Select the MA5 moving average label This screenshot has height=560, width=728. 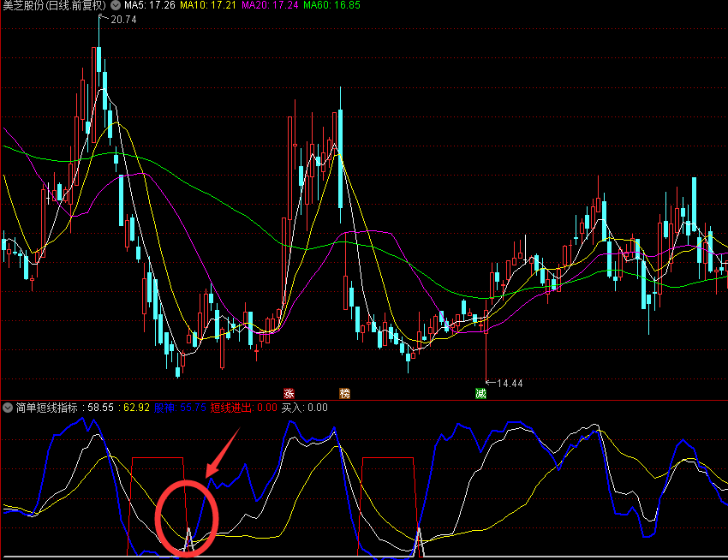tap(149, 5)
